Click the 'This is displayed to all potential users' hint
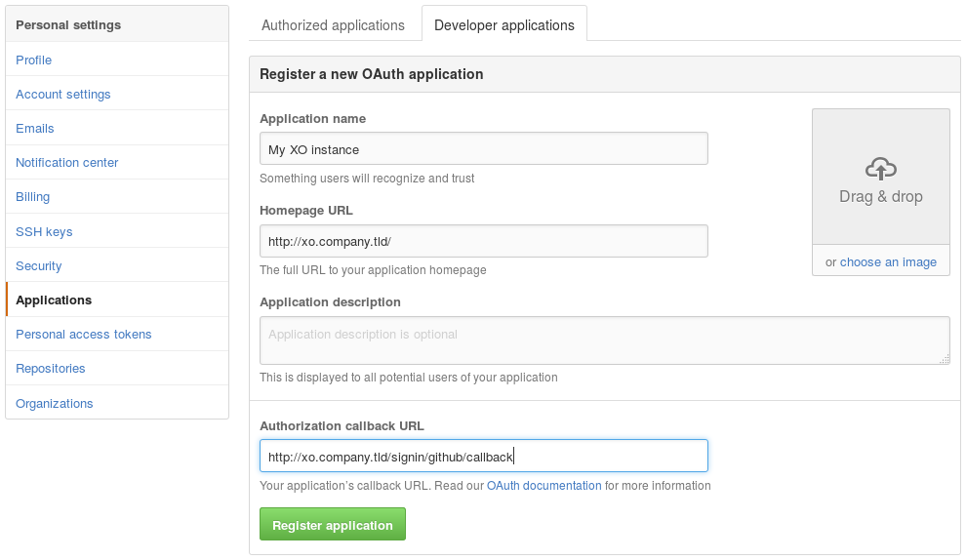This screenshot has width=966, height=560. [409, 377]
